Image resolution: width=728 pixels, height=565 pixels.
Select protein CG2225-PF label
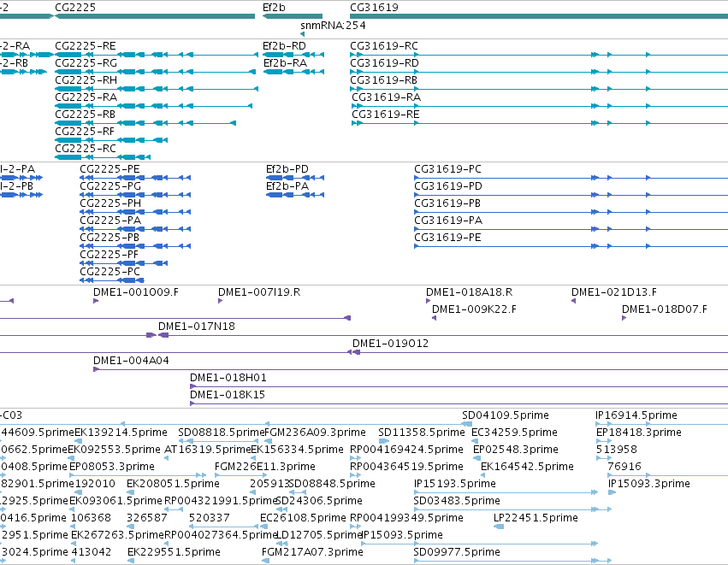pyautogui.click(x=109, y=255)
